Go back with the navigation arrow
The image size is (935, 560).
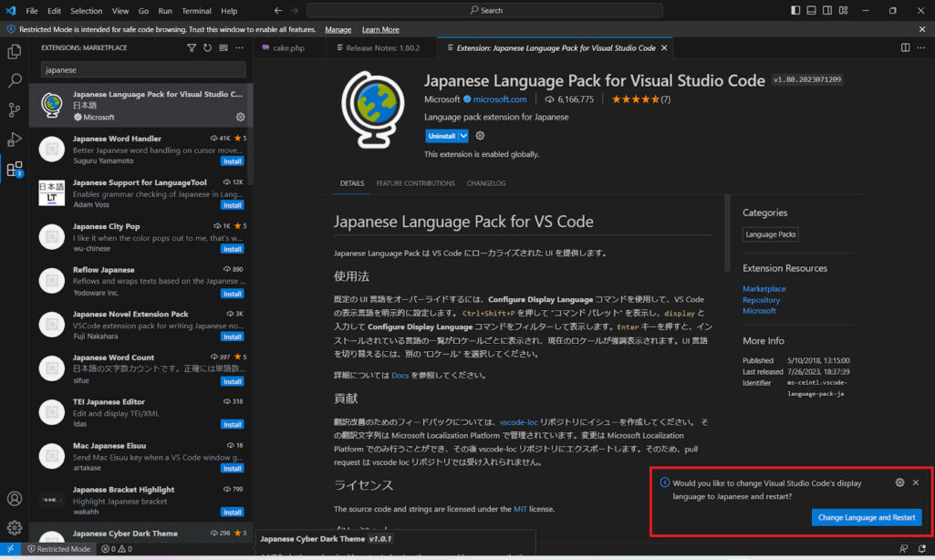click(278, 10)
